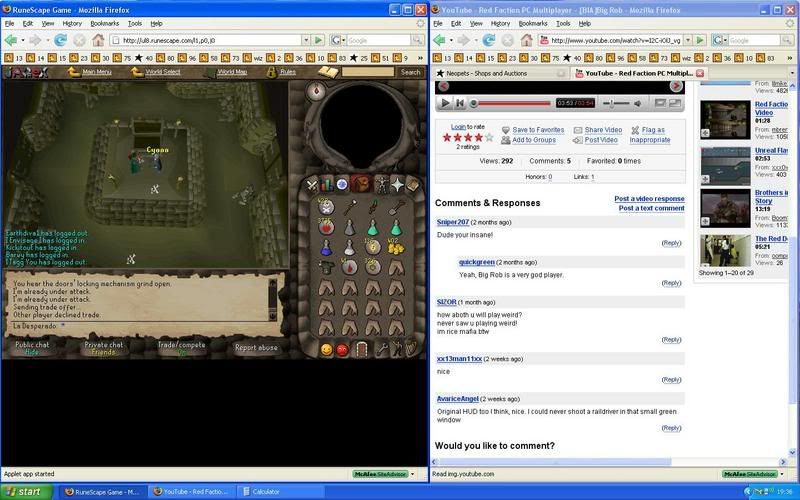Mute the YouTube video speaker icon
Screen dimensions: 800x500
[637, 104]
